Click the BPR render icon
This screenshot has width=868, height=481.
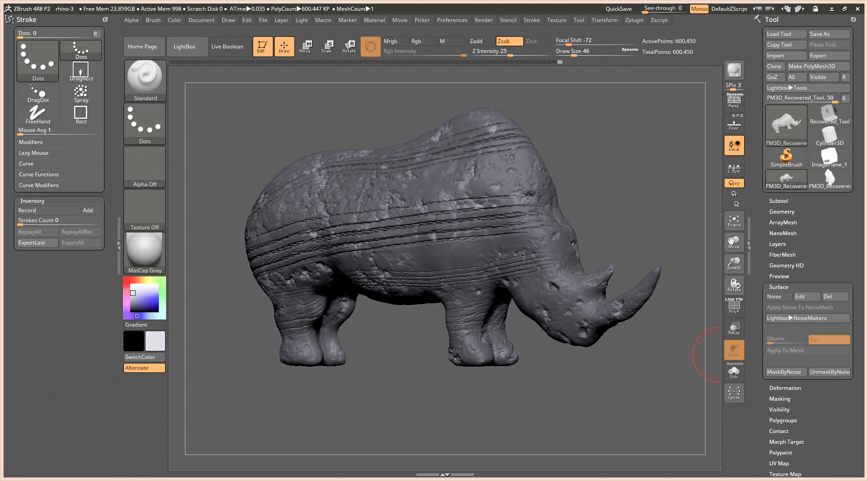(x=734, y=70)
